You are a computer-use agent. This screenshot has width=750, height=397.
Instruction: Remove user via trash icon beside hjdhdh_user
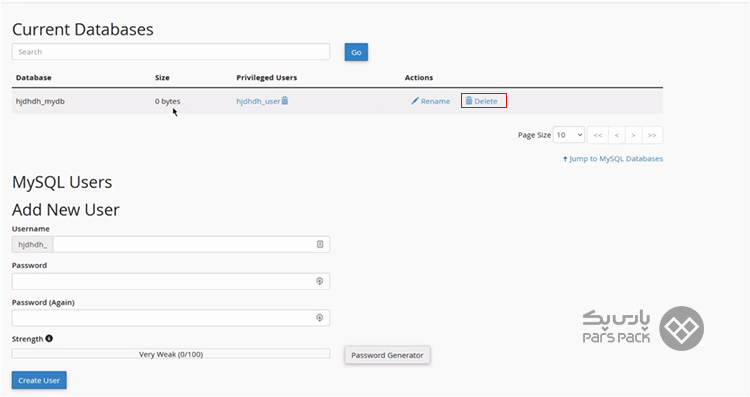285,100
